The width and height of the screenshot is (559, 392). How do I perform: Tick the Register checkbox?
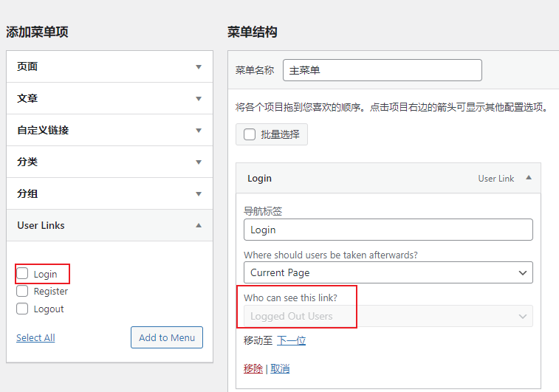coord(23,292)
